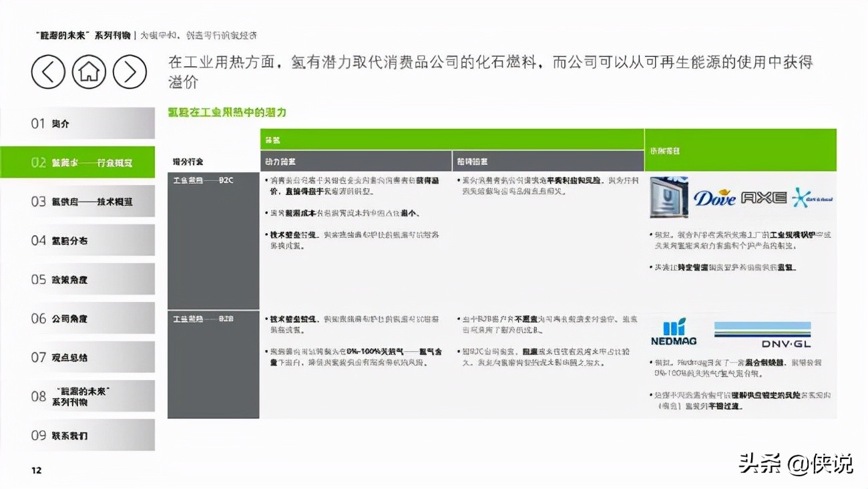Click the B2C row header cell
868x489 pixels.
click(213, 240)
